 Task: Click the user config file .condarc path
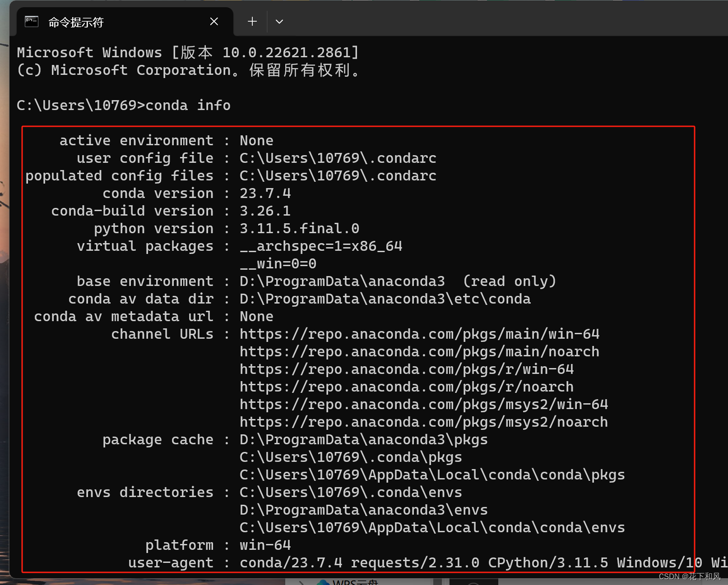pyautogui.click(x=338, y=158)
